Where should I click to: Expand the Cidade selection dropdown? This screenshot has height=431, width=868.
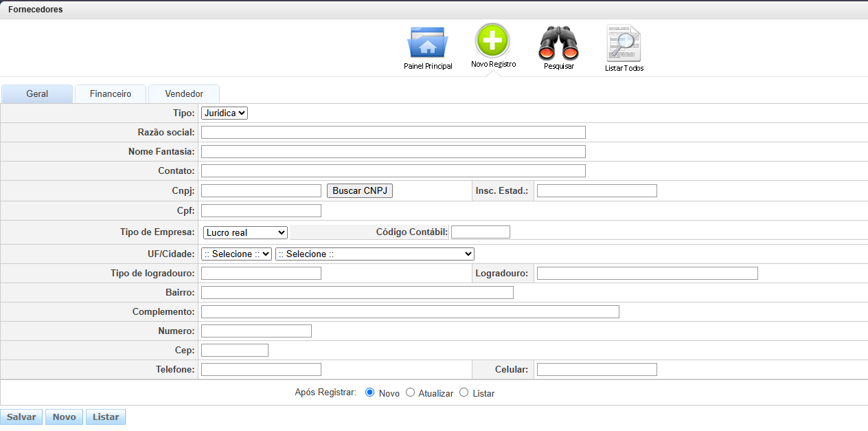click(374, 254)
